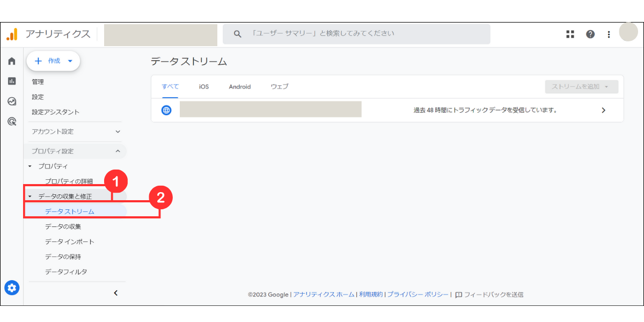The image size is (644, 322).
Task: Open プロパティの詳細
Action: 69,181
